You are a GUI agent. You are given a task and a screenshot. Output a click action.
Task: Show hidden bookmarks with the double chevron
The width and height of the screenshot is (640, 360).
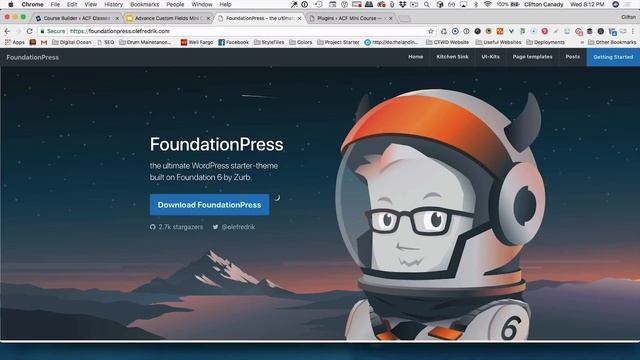pyautogui.click(x=582, y=42)
